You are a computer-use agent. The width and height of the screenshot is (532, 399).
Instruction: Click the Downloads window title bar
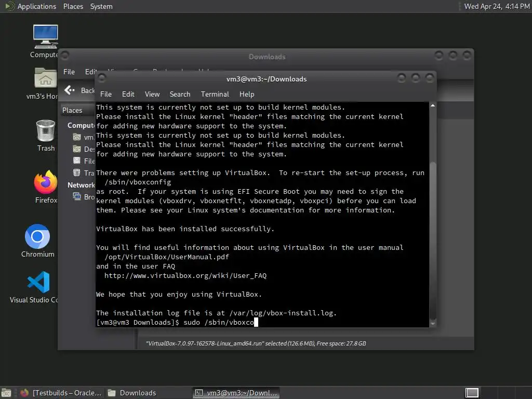click(267, 56)
